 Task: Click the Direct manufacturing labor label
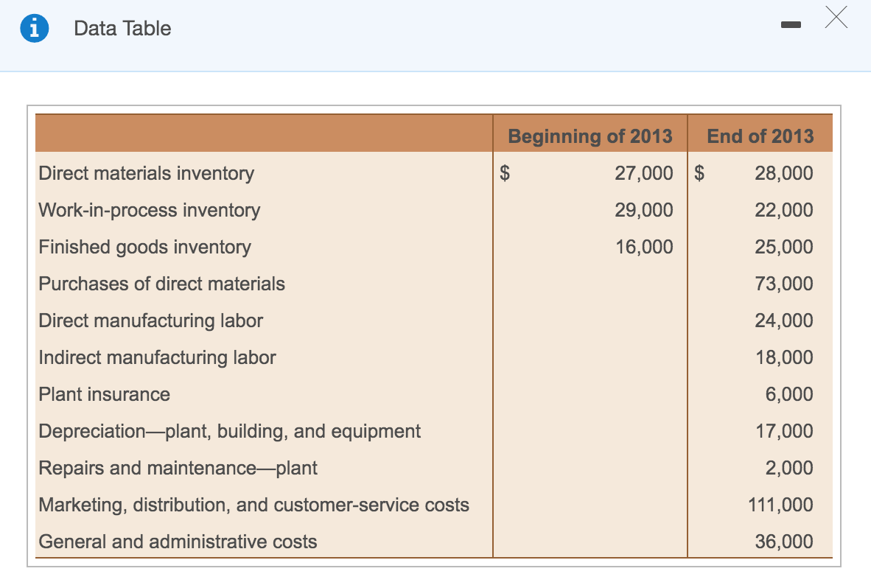(150, 321)
